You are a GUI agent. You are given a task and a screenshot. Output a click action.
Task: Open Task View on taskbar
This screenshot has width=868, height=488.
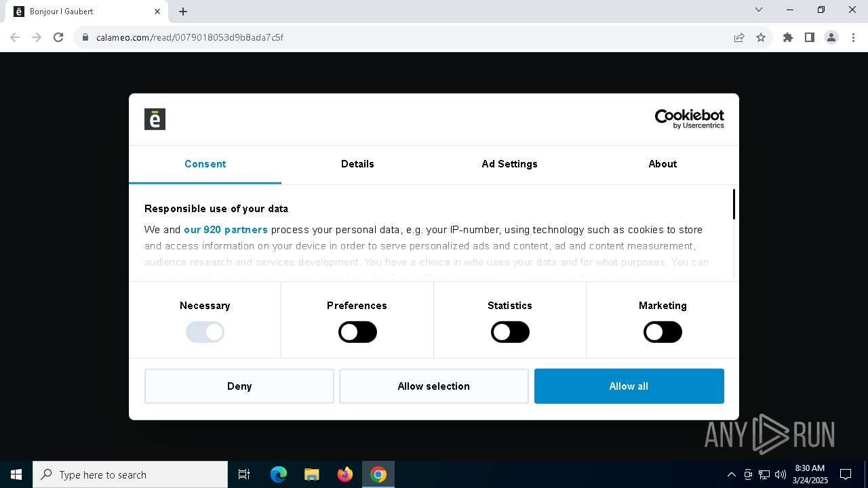244,474
